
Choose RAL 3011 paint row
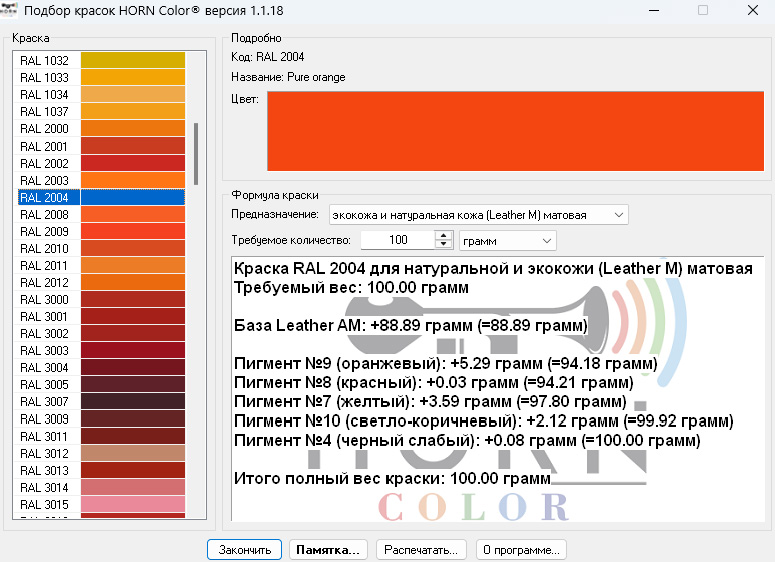[101, 436]
